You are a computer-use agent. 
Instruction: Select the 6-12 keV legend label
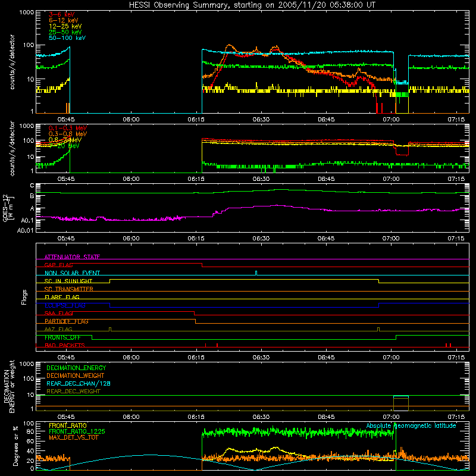[64, 20]
